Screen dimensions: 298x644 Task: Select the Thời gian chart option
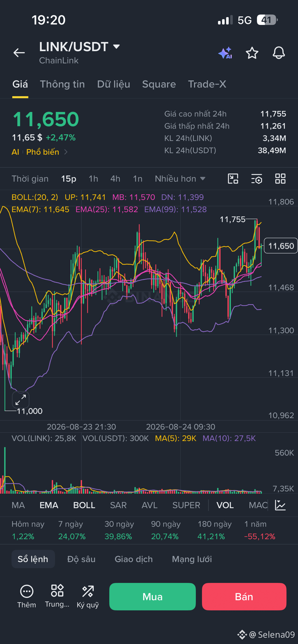click(x=30, y=179)
